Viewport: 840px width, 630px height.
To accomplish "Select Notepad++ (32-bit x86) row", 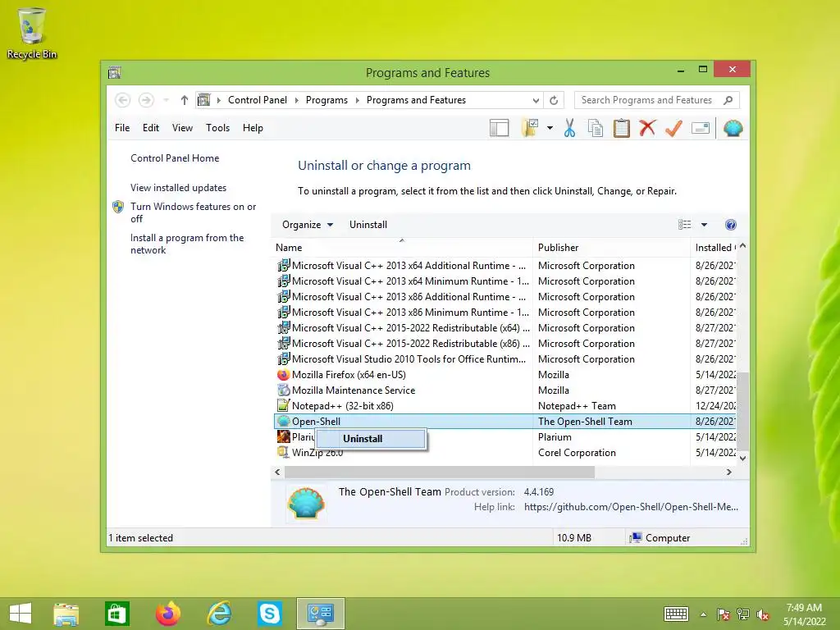I will 505,406.
